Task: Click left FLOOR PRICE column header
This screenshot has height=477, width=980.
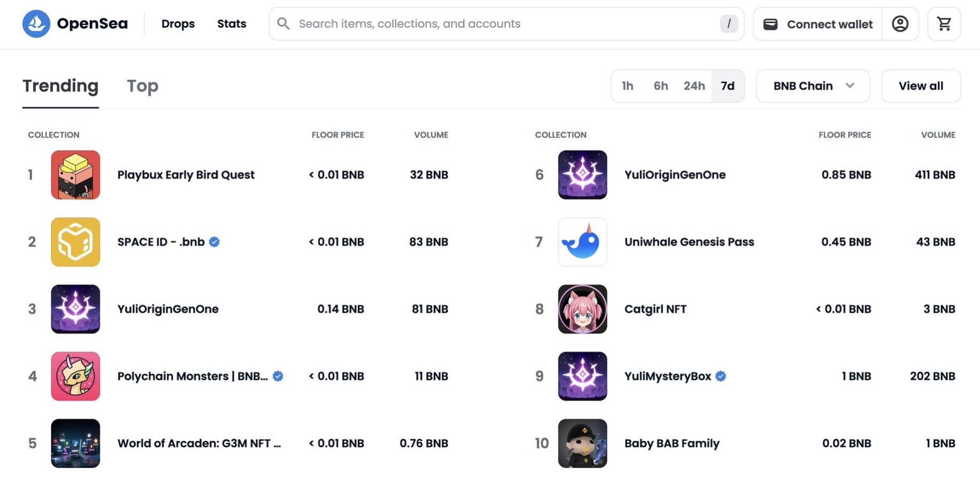Action: pos(338,135)
